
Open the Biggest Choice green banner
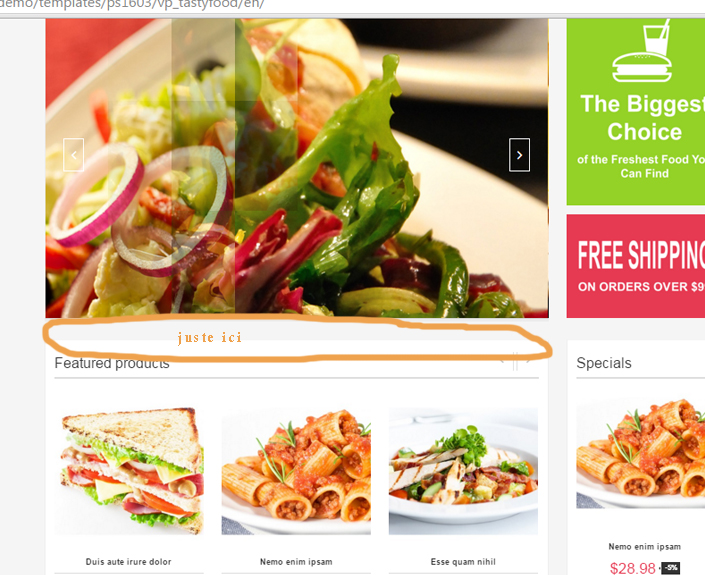pyautogui.click(x=636, y=112)
